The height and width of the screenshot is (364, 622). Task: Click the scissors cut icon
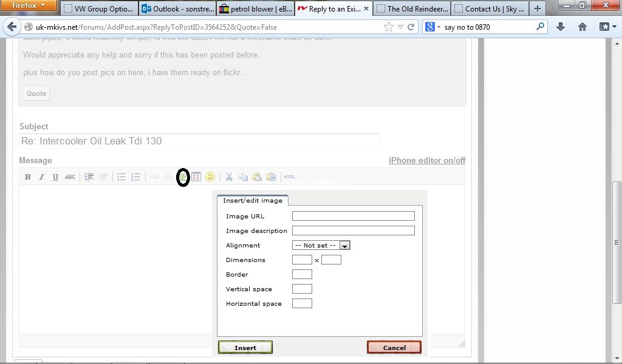pos(229,177)
